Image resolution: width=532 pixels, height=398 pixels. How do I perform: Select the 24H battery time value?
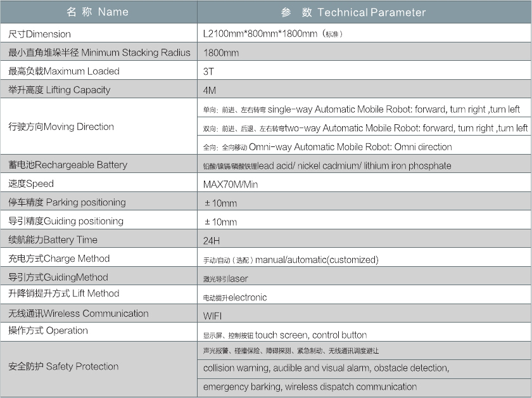click(x=211, y=241)
